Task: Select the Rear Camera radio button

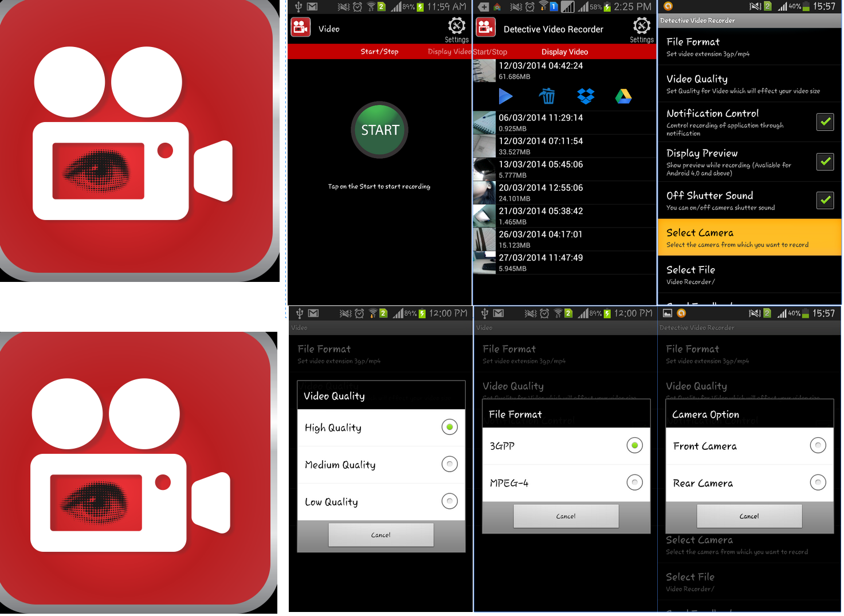Action: tap(818, 482)
